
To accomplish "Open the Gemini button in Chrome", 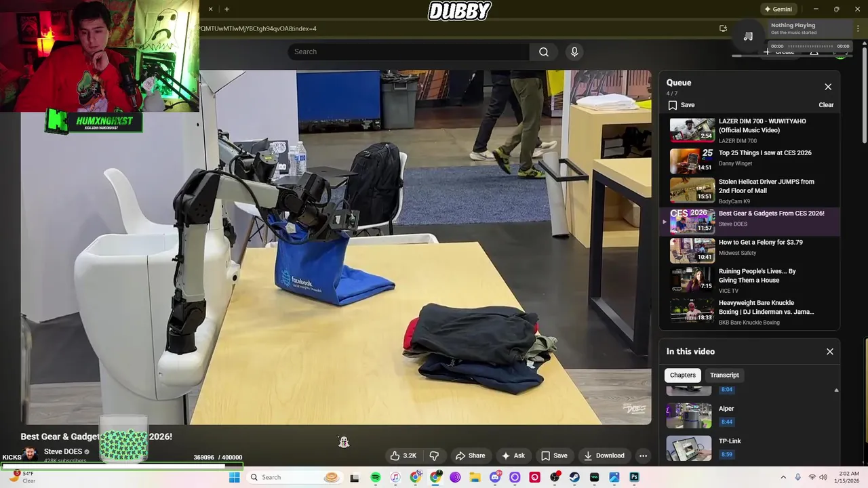I will point(778,9).
